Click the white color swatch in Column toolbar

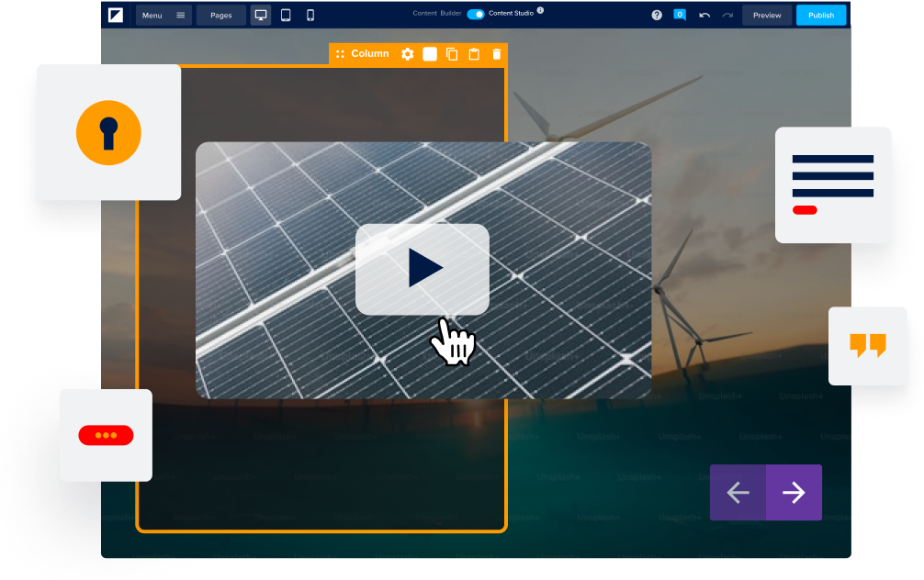point(430,54)
